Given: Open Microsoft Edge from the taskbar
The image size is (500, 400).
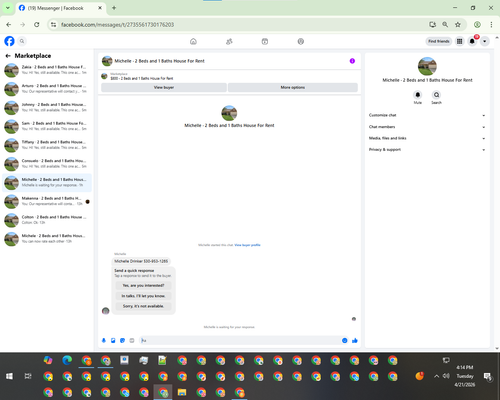Looking at the screenshot, I should [x=67, y=360].
